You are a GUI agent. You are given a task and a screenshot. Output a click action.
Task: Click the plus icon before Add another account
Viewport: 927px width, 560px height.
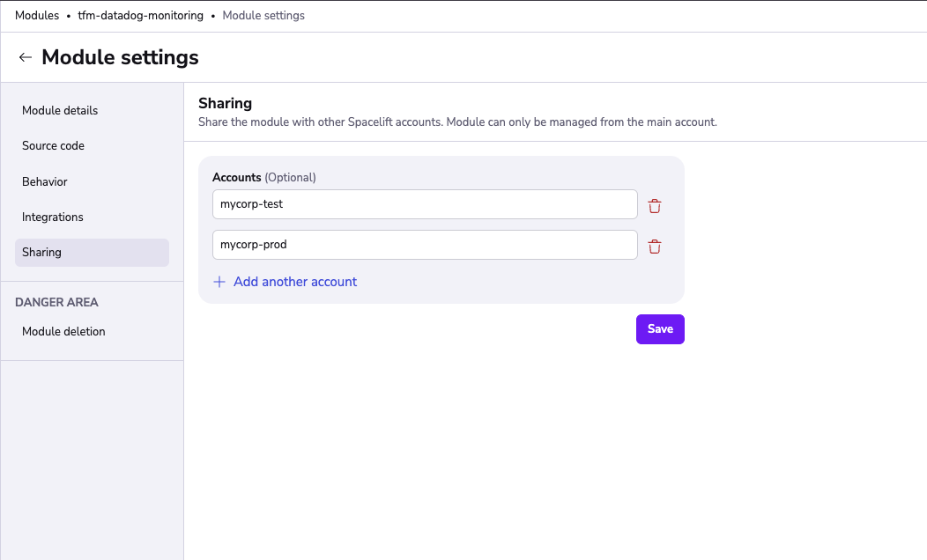pos(219,282)
